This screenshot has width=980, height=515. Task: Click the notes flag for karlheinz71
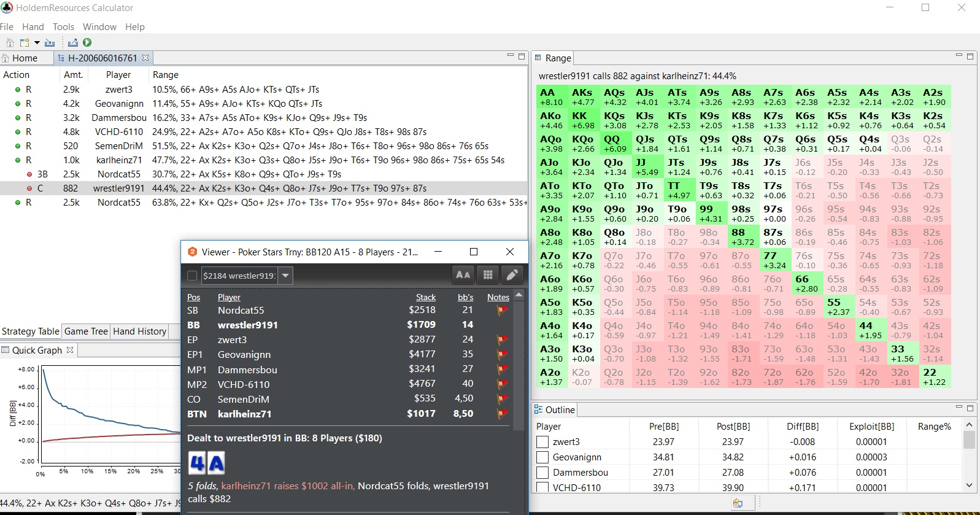tap(502, 414)
